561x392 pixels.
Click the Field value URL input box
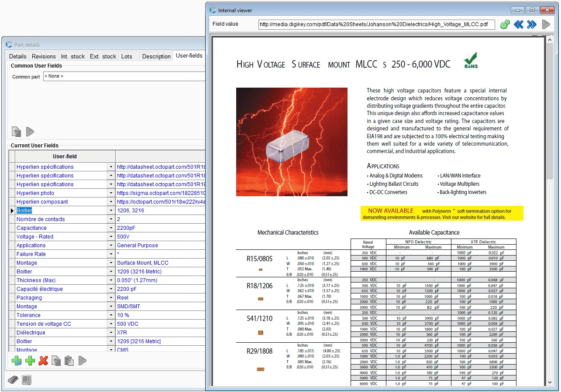pyautogui.click(x=376, y=24)
